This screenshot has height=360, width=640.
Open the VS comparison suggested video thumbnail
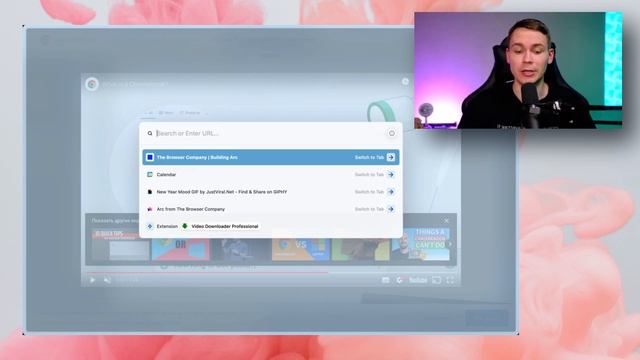301,244
